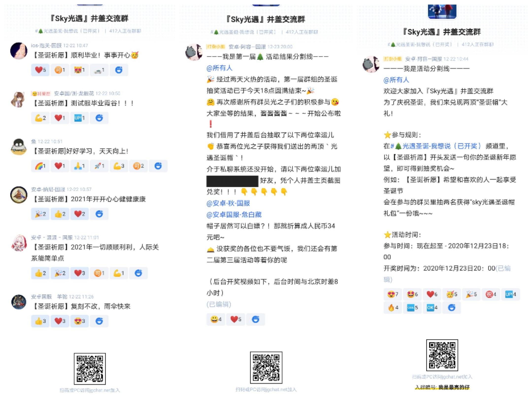Viewport: 532px width, 399px height.
Task: Click thumbs-up reaction under 2021年开开心心健健康康
Action: (60, 214)
